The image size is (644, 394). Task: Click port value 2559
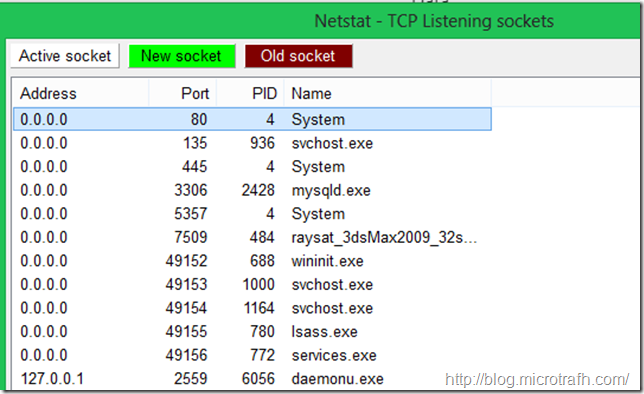pos(191,379)
